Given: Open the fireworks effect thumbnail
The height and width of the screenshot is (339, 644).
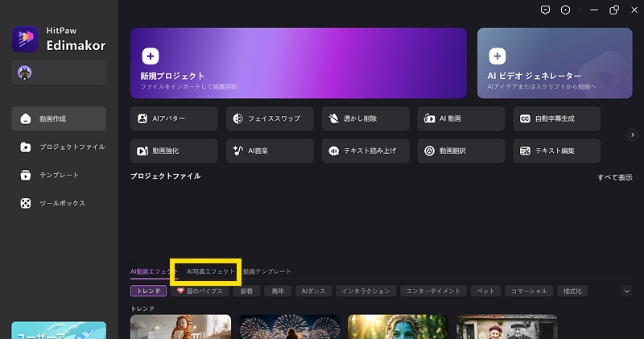Looking at the screenshot, I should tap(290, 327).
